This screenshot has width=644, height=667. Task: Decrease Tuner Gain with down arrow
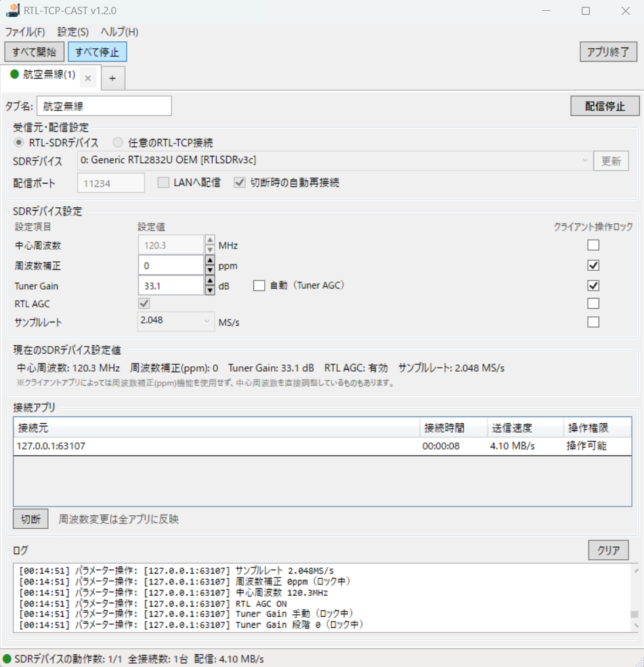[x=210, y=290]
